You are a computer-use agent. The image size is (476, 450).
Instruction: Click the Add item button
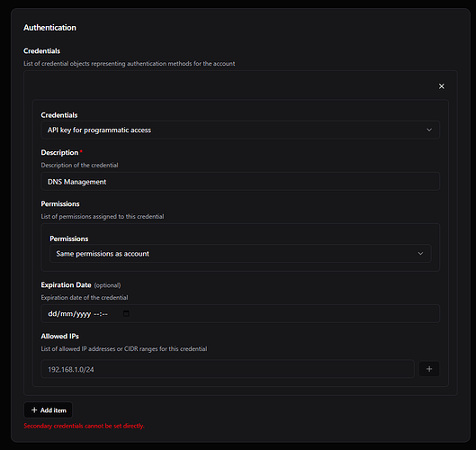[49, 409]
